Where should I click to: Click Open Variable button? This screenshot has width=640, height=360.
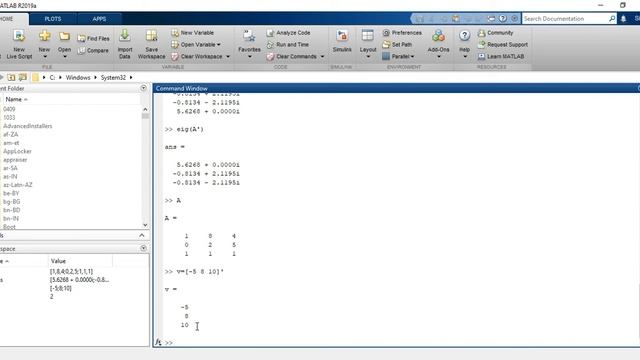point(196,44)
